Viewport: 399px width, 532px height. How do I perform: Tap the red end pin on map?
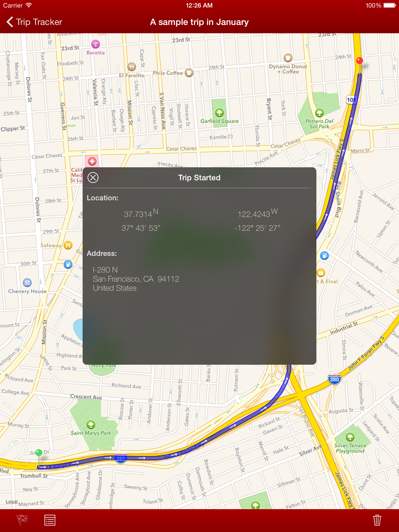(360, 61)
